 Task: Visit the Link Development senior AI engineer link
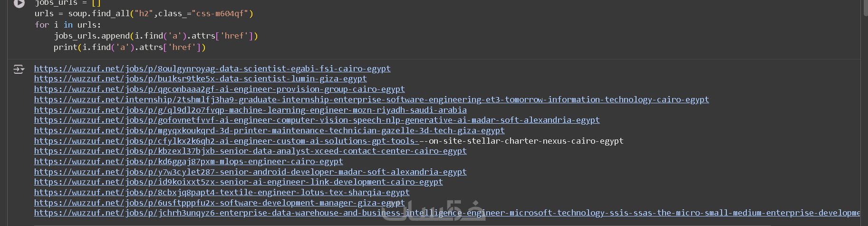tap(238, 182)
